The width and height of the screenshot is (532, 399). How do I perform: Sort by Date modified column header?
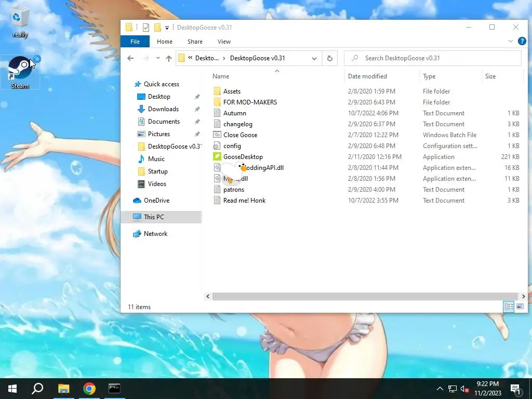367,76
